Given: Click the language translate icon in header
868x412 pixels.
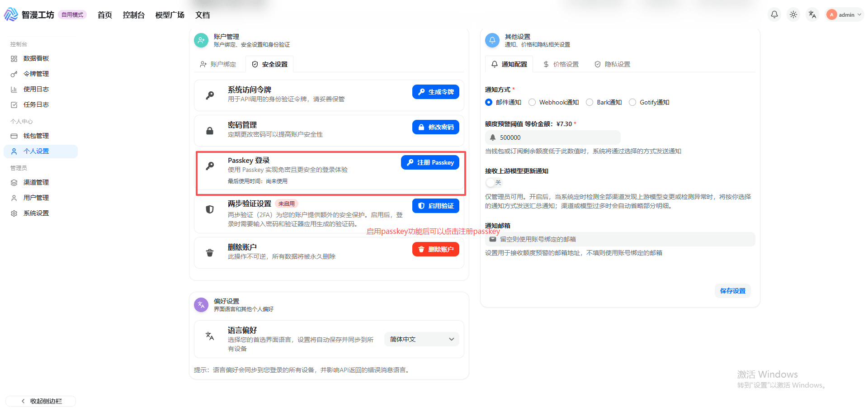Looking at the screenshot, I should pyautogui.click(x=812, y=14).
